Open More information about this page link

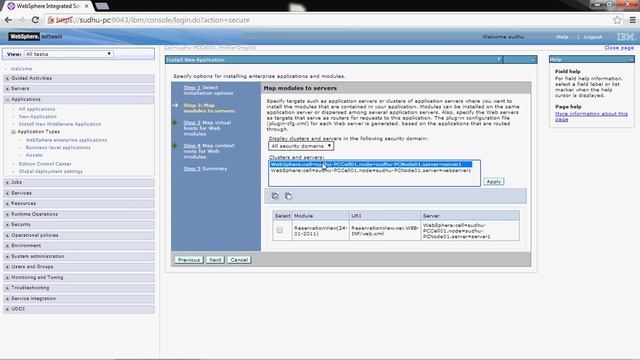coord(591,116)
